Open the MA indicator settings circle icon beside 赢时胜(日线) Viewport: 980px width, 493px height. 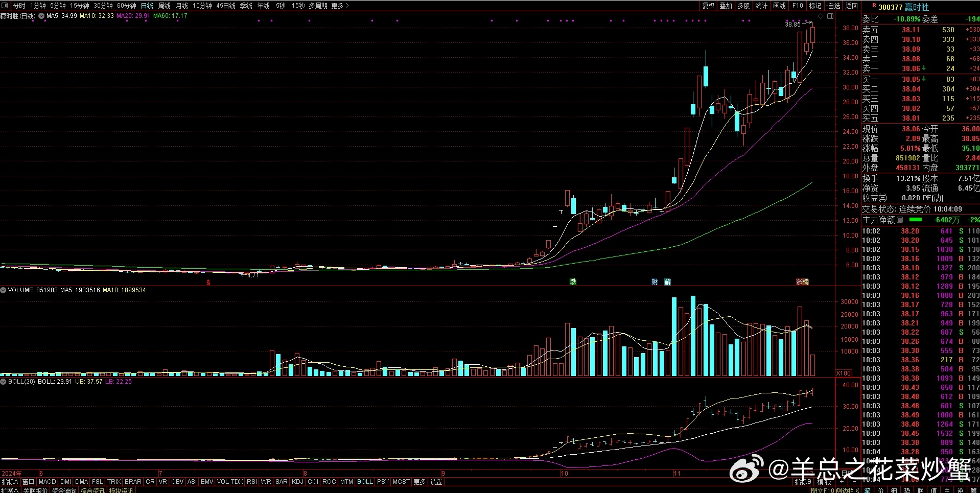41,16
